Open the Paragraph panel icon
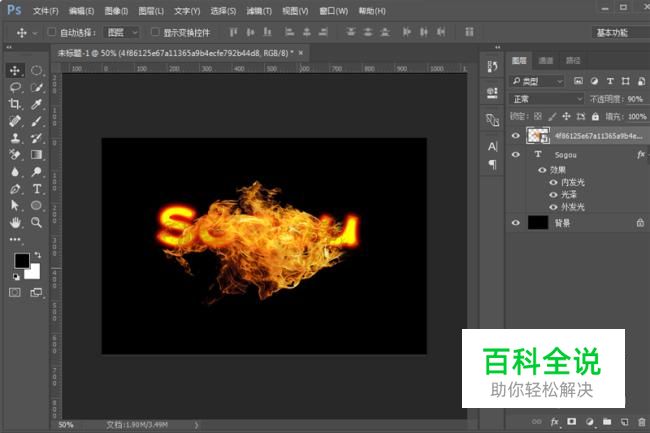The height and width of the screenshot is (433, 650). click(492, 164)
